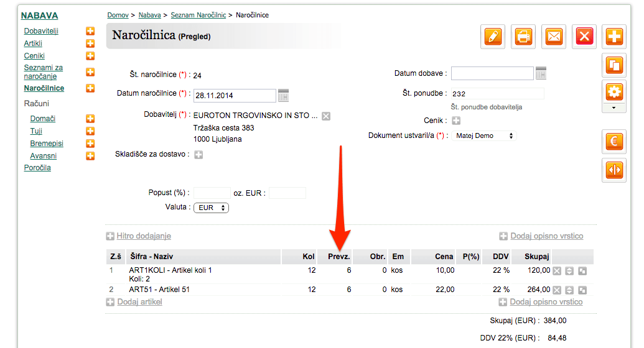
Task: Click the Popust (%) input field
Action: (212, 193)
